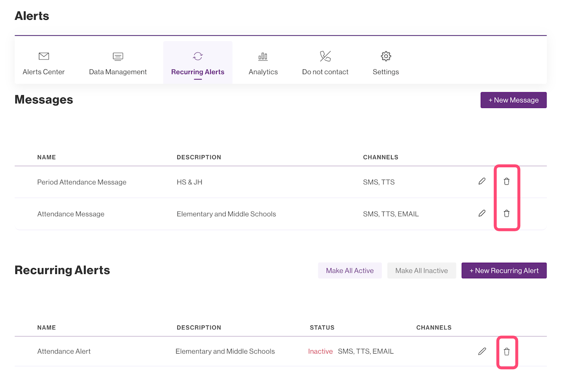Screen dimensions: 565x392
Task: Select the Data Management tab label
Action: coord(118,72)
